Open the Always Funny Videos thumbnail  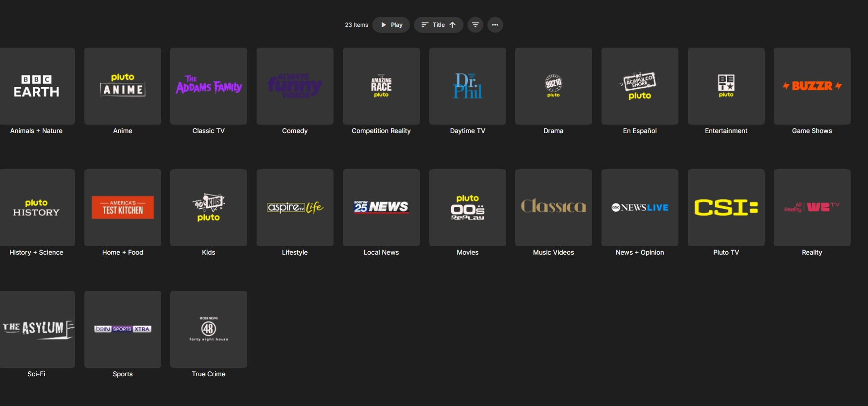295,86
